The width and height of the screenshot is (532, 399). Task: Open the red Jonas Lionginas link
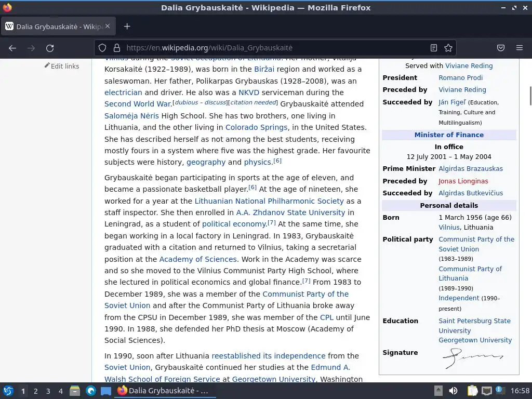click(x=463, y=181)
